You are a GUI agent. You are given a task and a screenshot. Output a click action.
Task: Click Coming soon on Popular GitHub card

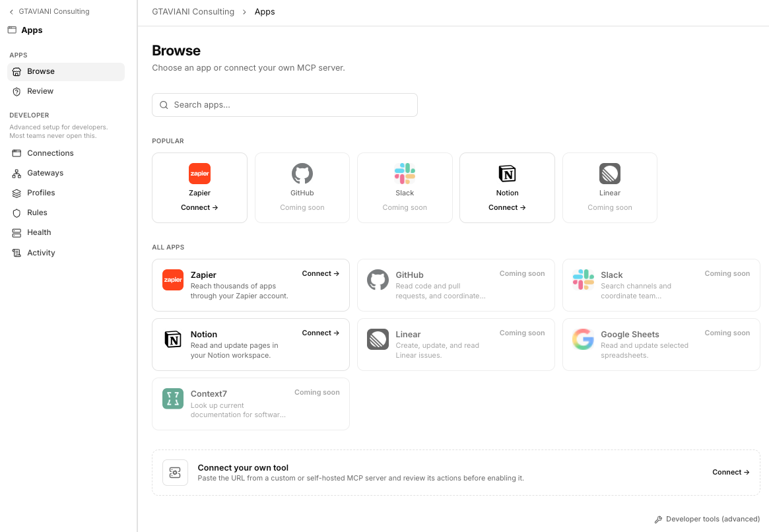click(x=302, y=207)
